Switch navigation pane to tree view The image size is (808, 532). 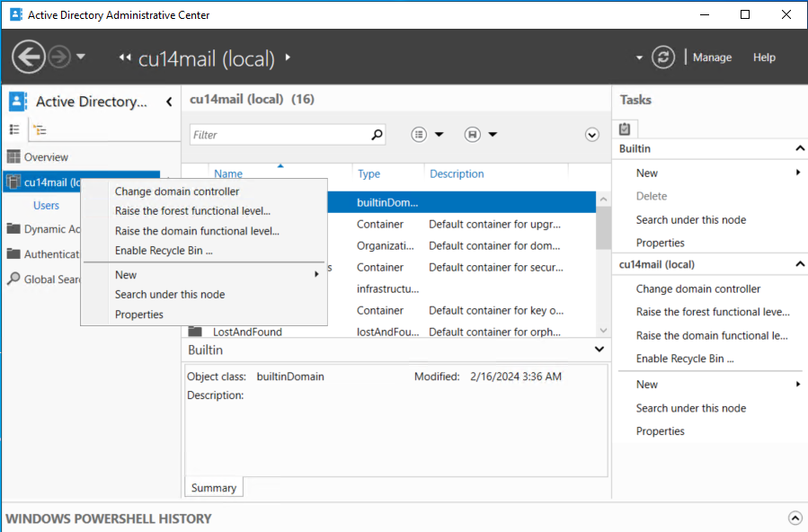click(40, 129)
